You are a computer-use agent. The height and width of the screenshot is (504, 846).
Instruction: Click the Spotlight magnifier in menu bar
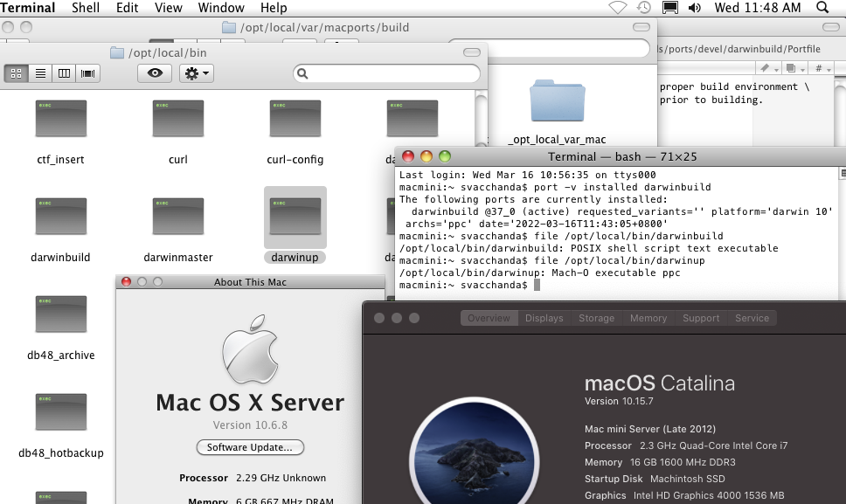[822, 8]
